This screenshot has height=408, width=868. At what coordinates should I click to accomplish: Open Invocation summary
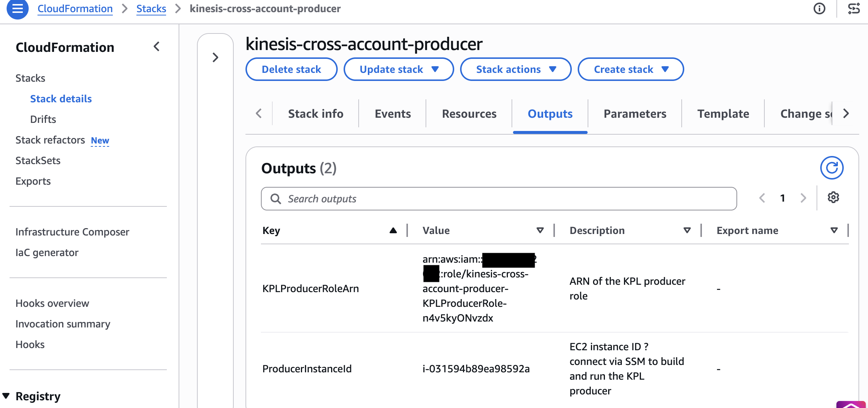click(63, 324)
